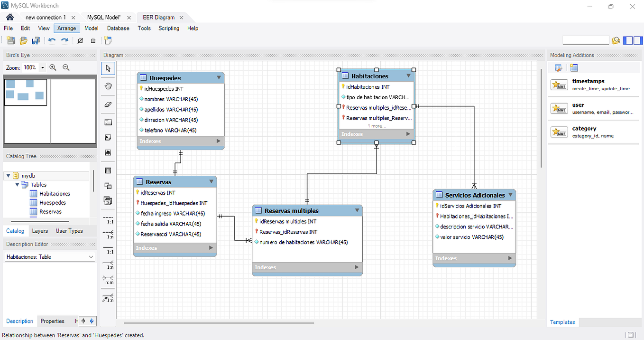Click the search field in the toolbar
644x340 pixels.
585,40
